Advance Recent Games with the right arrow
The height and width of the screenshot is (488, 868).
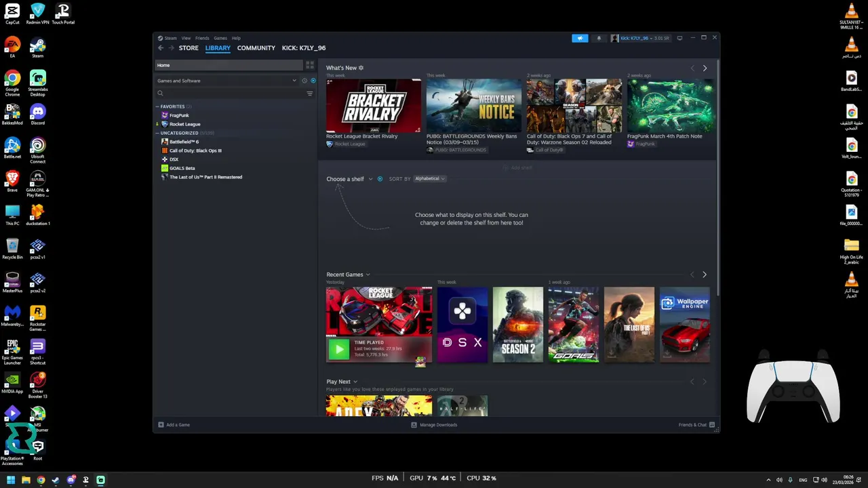(705, 274)
